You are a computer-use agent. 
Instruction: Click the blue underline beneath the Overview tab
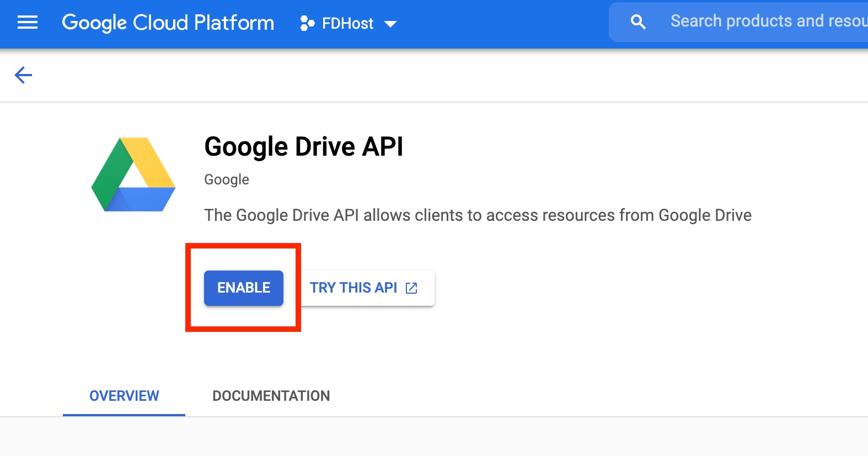point(124,415)
